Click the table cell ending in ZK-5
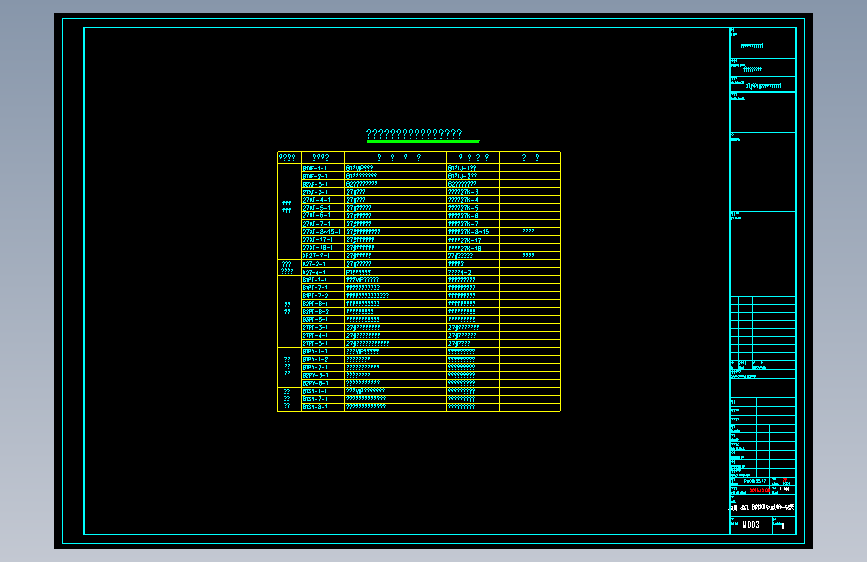867x562 pixels. pyautogui.click(x=473, y=208)
